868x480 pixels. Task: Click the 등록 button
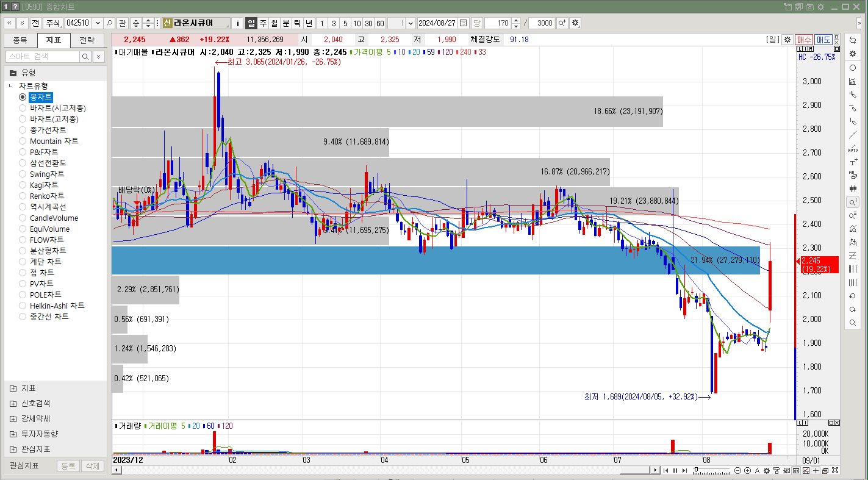click(68, 466)
